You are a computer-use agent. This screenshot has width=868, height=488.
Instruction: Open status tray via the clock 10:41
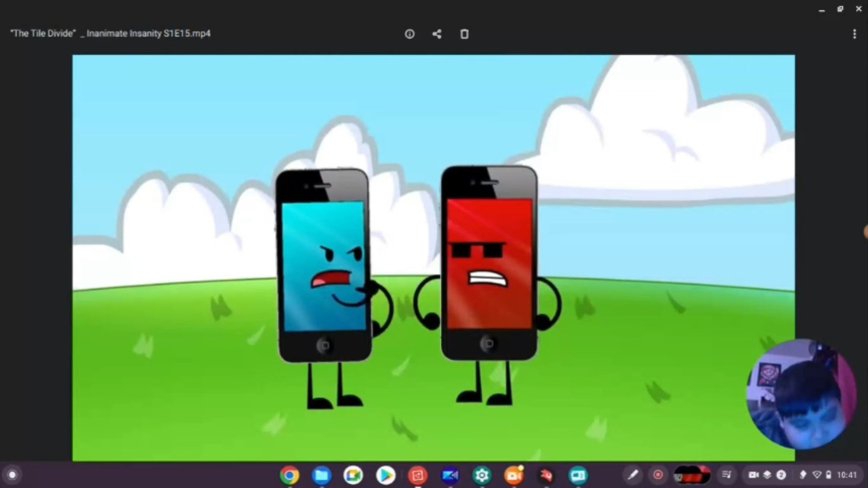coord(847,475)
